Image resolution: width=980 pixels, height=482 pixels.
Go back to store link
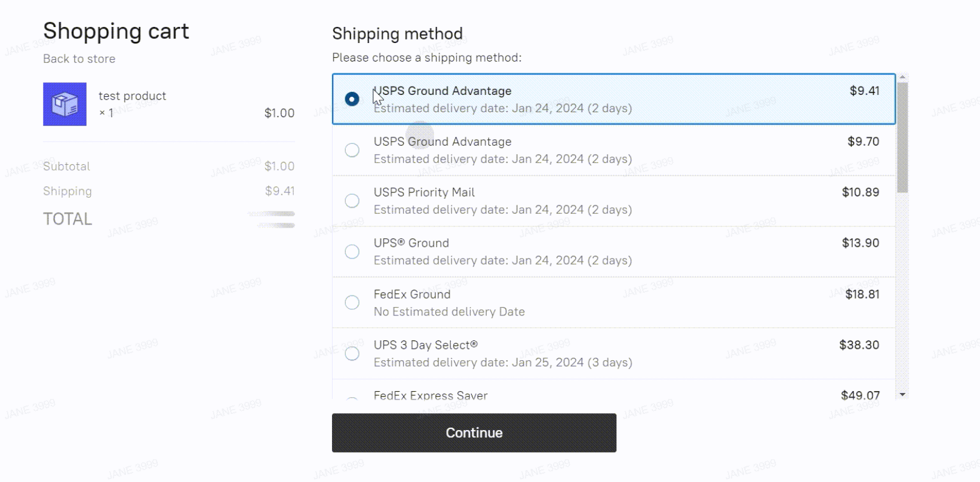tap(79, 59)
